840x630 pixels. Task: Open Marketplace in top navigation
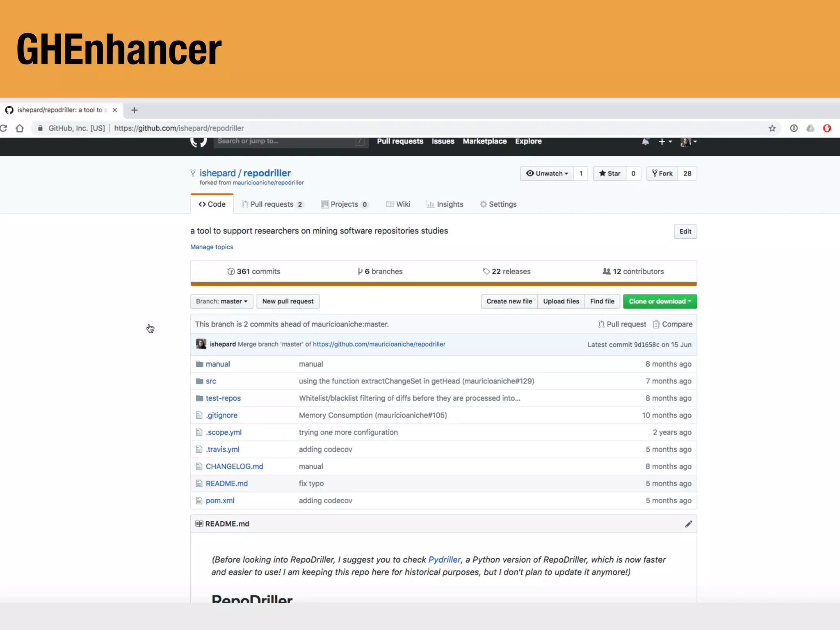point(485,141)
